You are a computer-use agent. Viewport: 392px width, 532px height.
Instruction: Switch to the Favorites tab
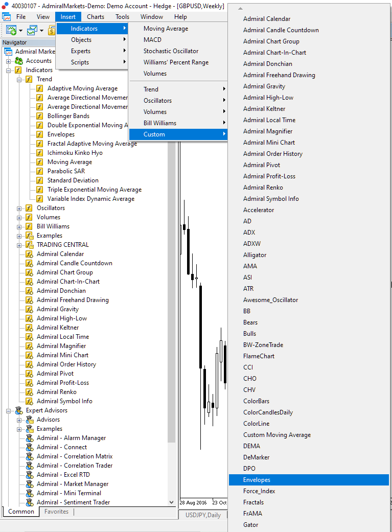[x=56, y=512]
